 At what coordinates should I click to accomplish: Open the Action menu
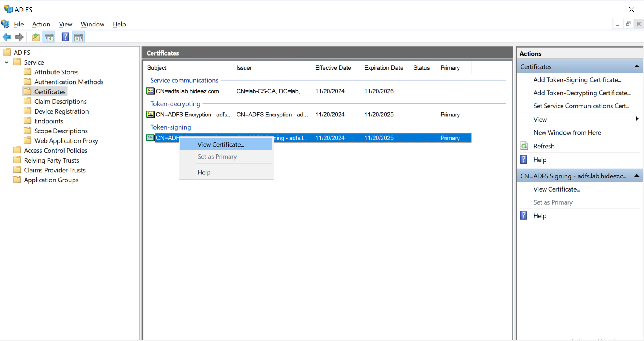click(x=41, y=24)
